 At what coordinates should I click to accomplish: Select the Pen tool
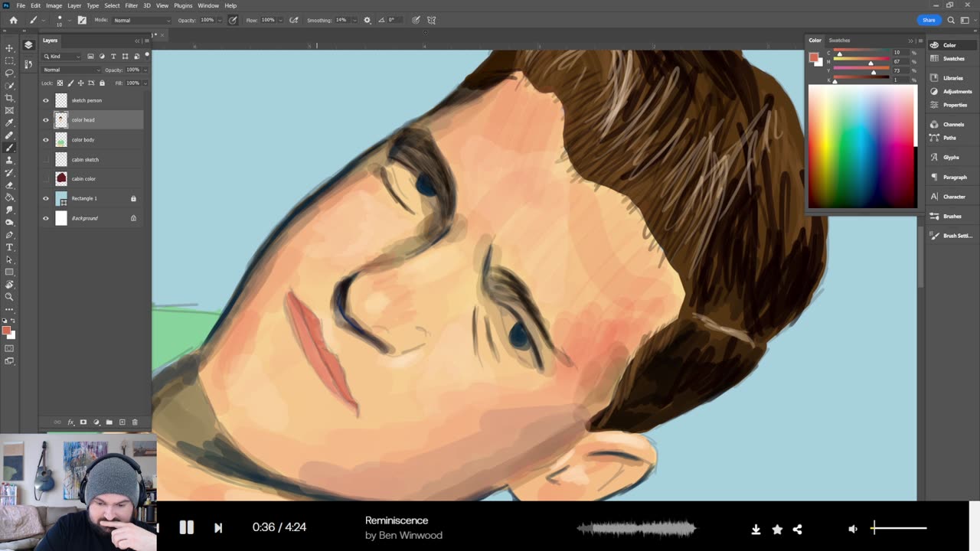coord(9,234)
